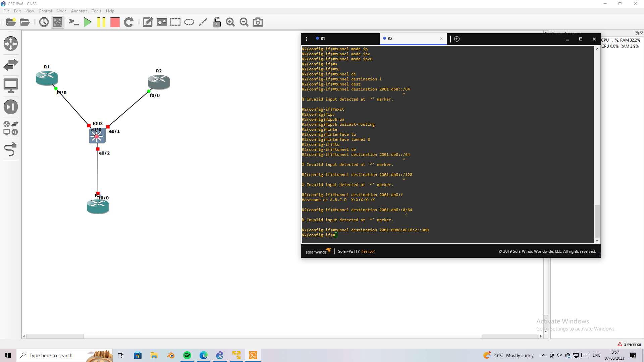
Task: Open a new Solar-PuTTY session tab
Action: coord(457,39)
